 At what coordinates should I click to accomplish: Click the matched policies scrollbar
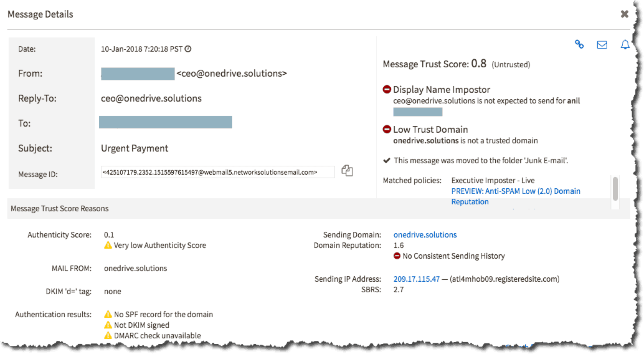click(x=615, y=188)
